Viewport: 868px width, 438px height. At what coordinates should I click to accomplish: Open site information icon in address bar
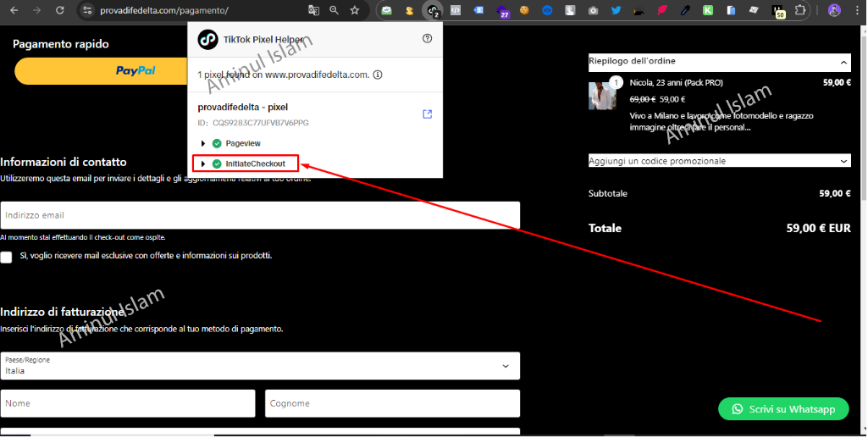[x=87, y=10]
